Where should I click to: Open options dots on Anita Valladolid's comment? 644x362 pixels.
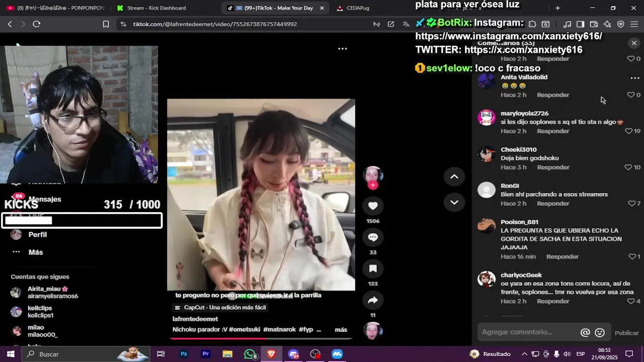point(635,78)
